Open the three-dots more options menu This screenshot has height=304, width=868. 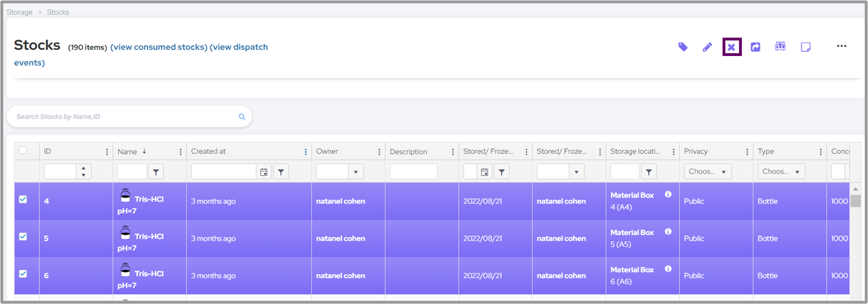tap(842, 46)
